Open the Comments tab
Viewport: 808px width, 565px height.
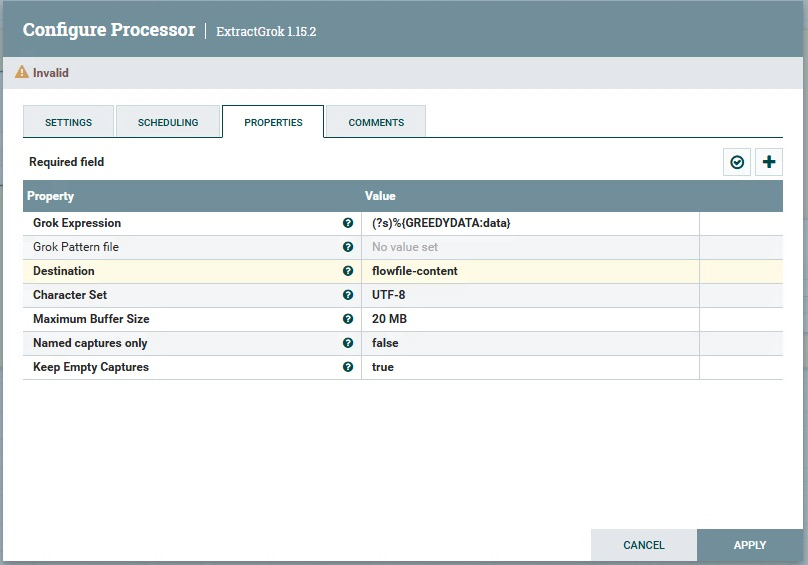[376, 122]
